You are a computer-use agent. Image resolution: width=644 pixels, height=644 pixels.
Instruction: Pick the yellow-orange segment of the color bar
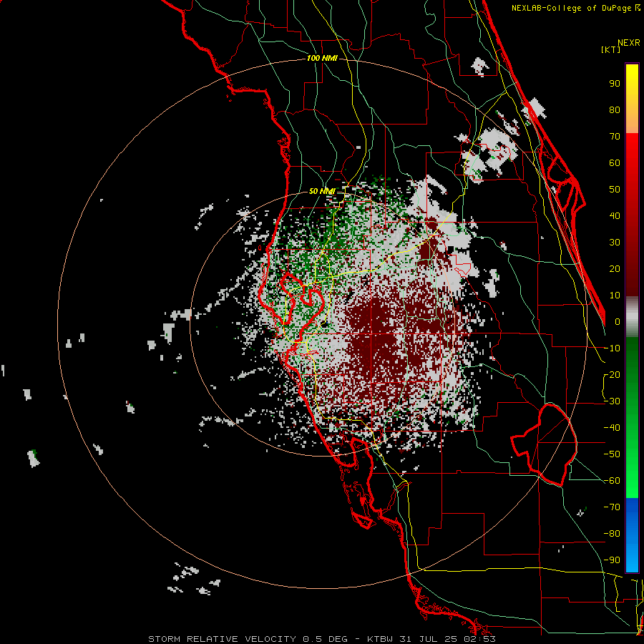click(632, 99)
